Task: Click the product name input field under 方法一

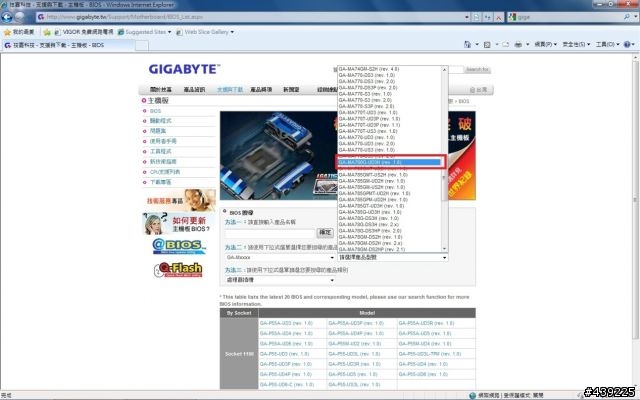Action: [270, 233]
